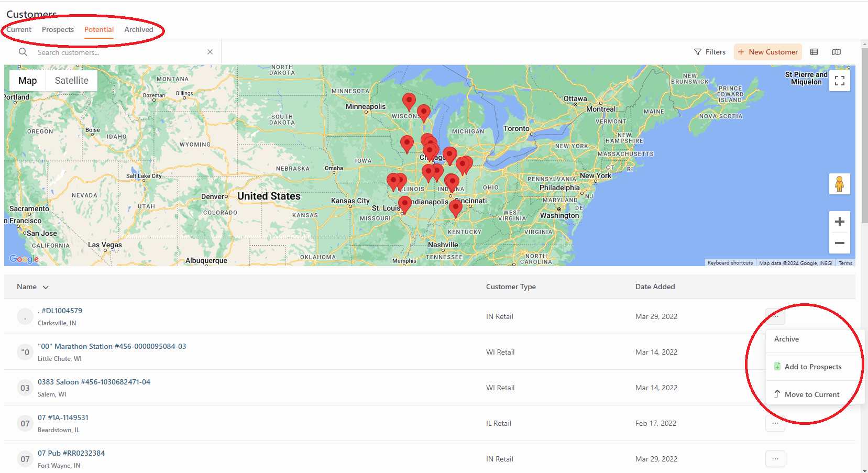Open the Prospects tab

(58, 29)
